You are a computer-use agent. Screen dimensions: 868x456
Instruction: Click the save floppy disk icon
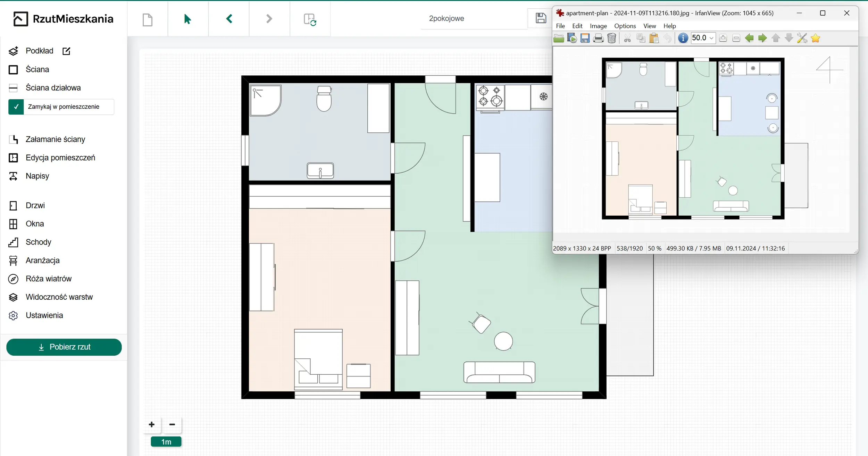point(541,18)
